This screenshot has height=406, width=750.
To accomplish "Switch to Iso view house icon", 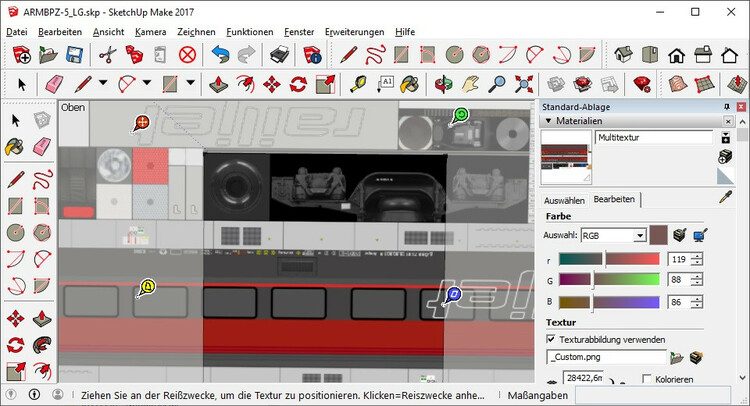I will (x=624, y=55).
